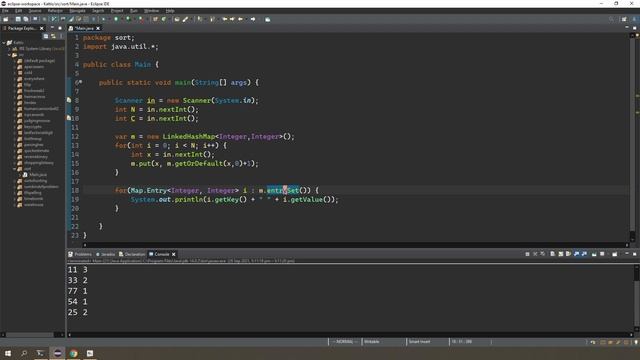
Task: Click the New Java Package toolbar icon
Action: click(x=155, y=19)
